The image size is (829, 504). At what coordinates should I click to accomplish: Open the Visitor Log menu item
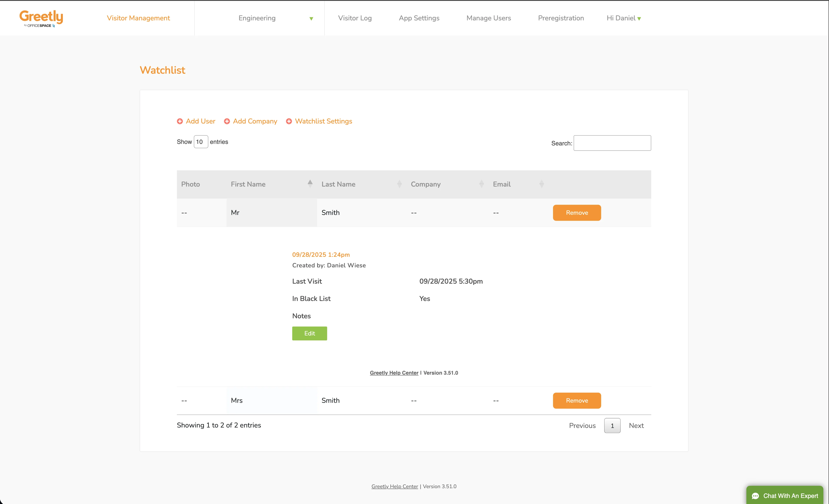pos(355,18)
